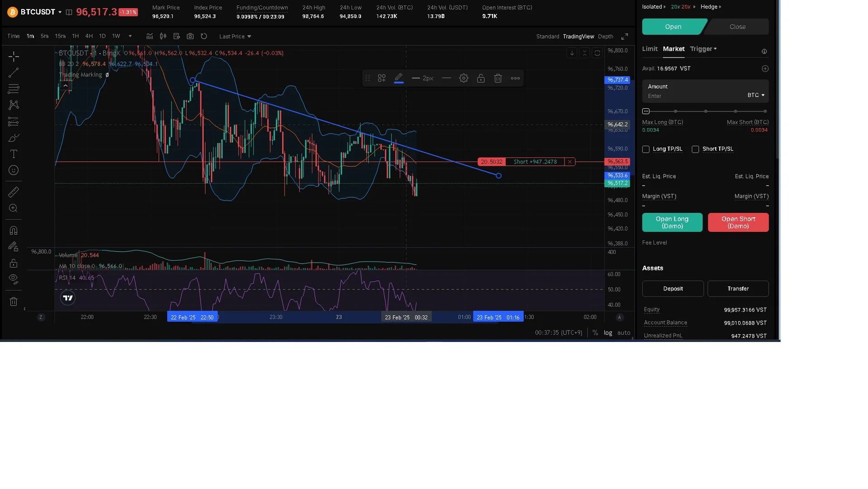Change the 20x leverage setting
Screen dimensions: 868x489
click(x=683, y=7)
